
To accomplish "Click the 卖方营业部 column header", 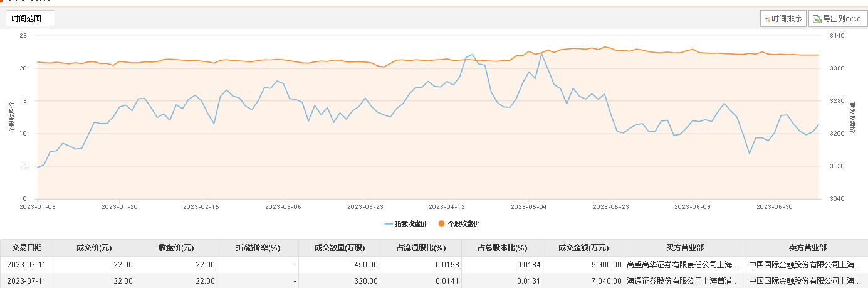I will coord(807,248).
